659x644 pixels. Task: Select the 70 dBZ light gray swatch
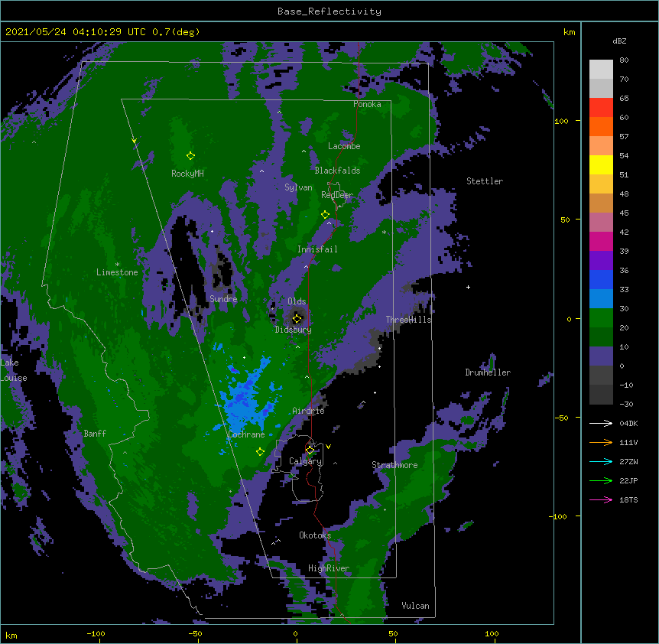(601, 70)
